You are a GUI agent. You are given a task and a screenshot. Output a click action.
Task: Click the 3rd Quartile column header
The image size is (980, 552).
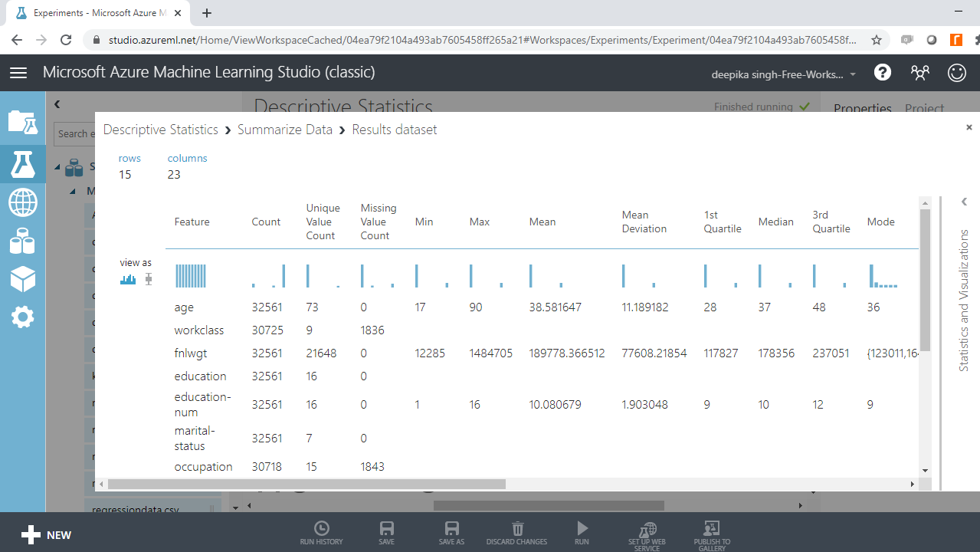(831, 222)
